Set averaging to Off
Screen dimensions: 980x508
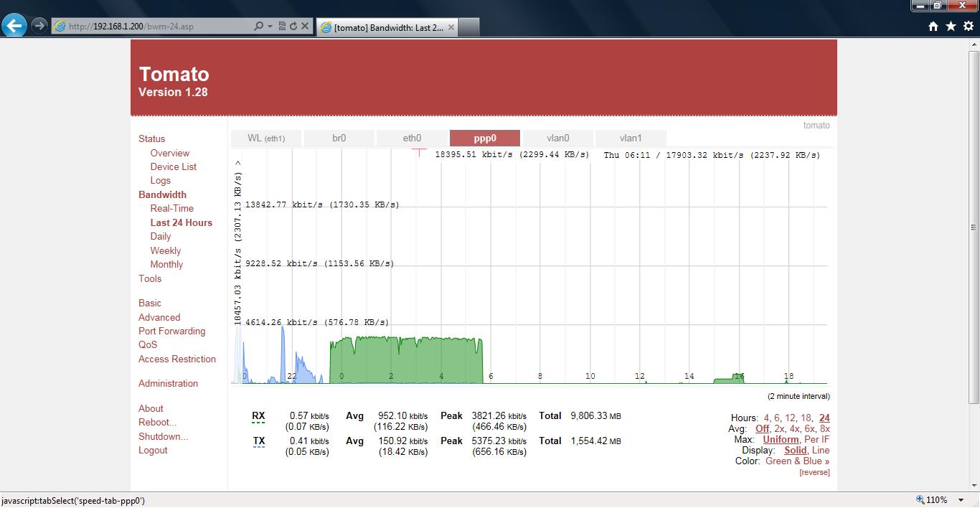pos(762,428)
